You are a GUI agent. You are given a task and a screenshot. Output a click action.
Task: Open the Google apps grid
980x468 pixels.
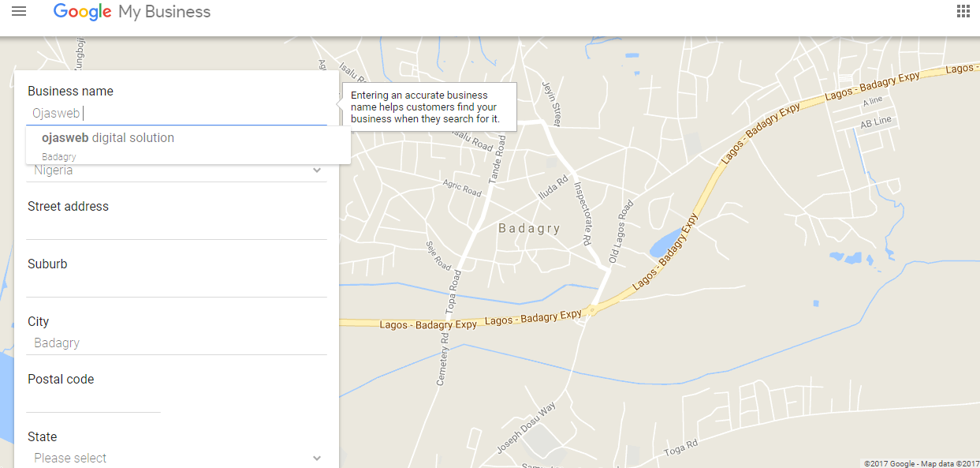coord(963,11)
